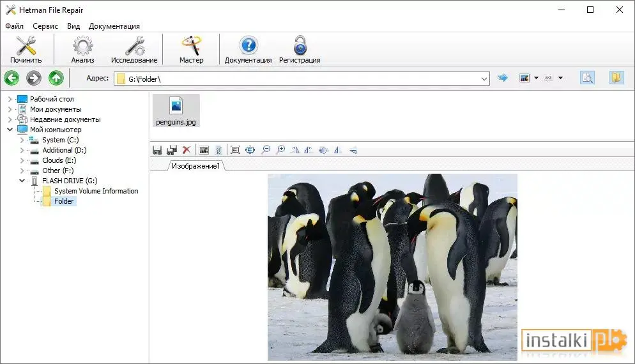Open the Мастер wizard wand
Screen dimensions: 635x364
191,49
